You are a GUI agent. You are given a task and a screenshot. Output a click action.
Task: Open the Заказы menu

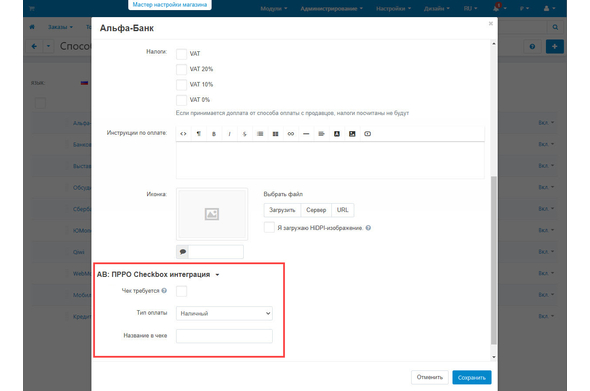pyautogui.click(x=60, y=27)
